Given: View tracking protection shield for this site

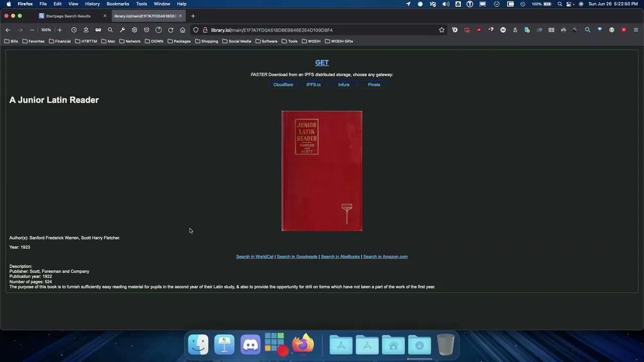Looking at the screenshot, I should 196,30.
